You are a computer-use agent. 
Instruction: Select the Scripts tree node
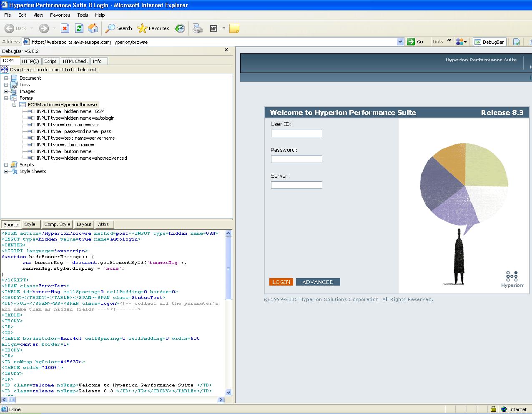(x=27, y=165)
